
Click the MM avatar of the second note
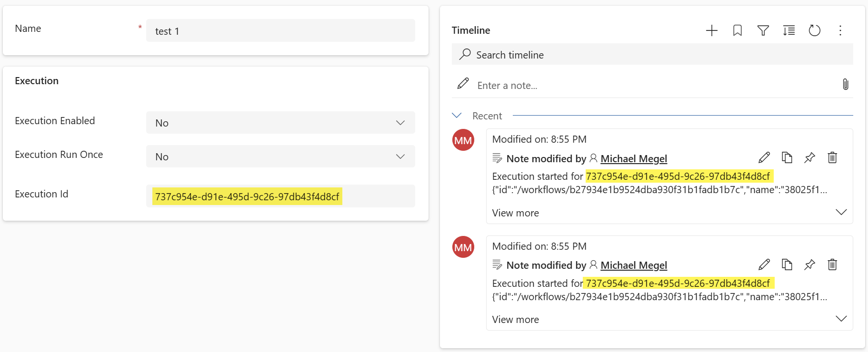coord(463,247)
